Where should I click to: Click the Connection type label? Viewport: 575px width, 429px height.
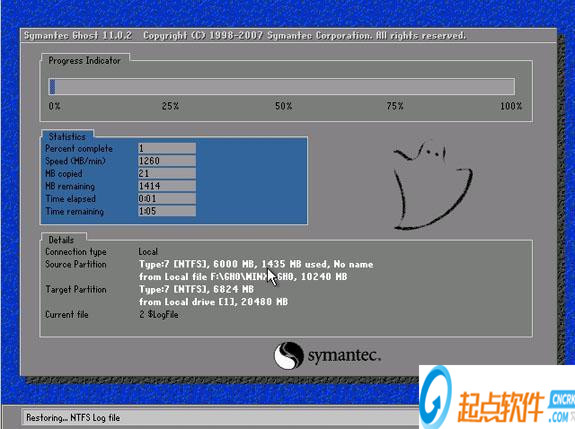click(76, 252)
